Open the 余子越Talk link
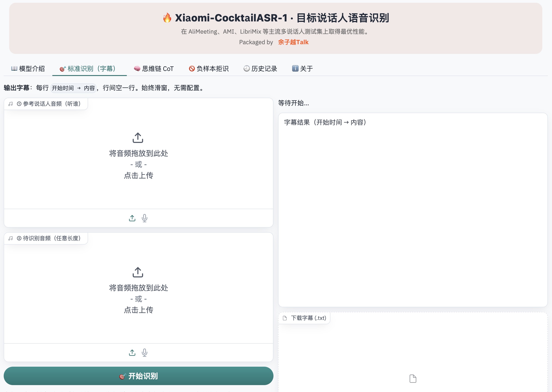Screen dimensions: 552x392 tap(293, 42)
